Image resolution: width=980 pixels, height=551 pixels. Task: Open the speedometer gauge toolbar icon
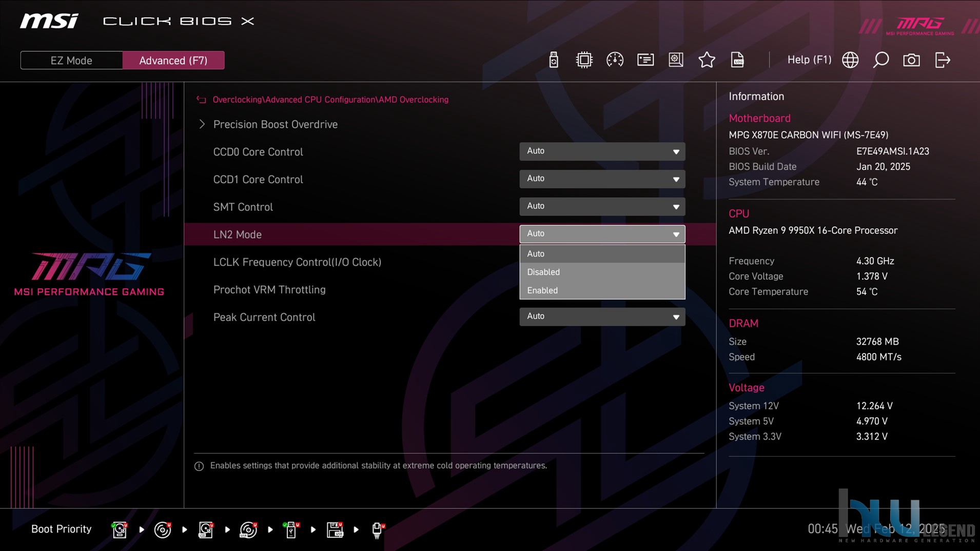615,60
